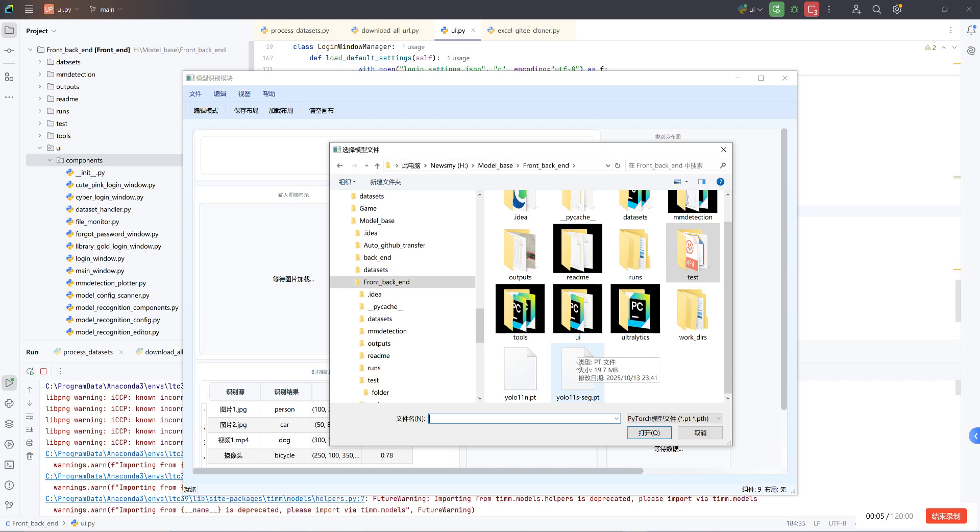The width and height of the screenshot is (980, 532).
Task: Click the red Stop icon in title bar
Action: [812, 9]
